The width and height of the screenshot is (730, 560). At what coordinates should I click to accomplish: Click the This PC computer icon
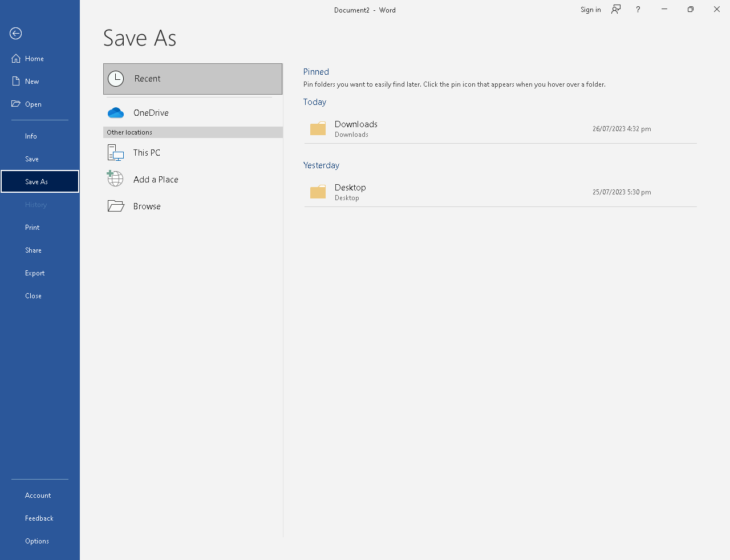116,153
